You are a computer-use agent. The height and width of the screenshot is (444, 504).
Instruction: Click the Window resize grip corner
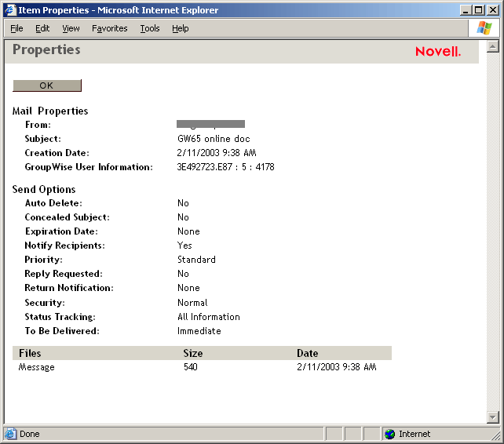(496, 435)
